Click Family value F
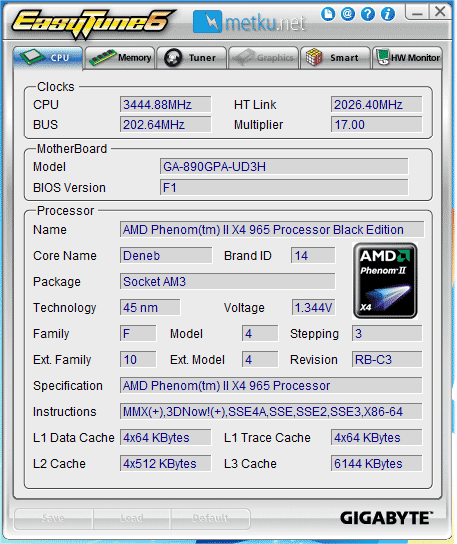The width and height of the screenshot is (457, 544). (x=138, y=333)
